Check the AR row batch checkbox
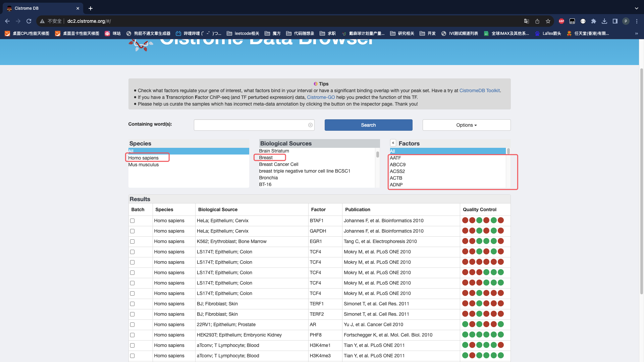This screenshot has width=644, height=362. pos(132,325)
